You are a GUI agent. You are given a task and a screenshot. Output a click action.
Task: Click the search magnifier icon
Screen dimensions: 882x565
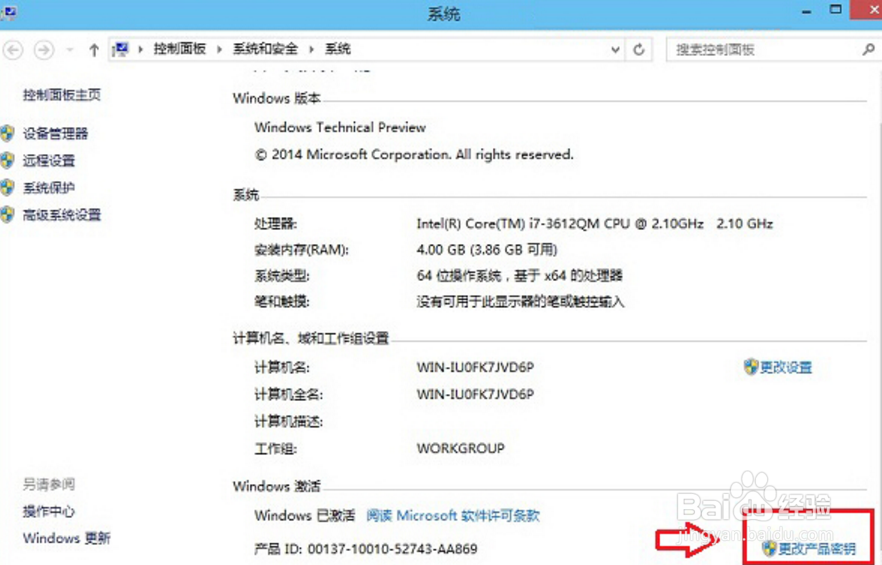pyautogui.click(x=868, y=50)
